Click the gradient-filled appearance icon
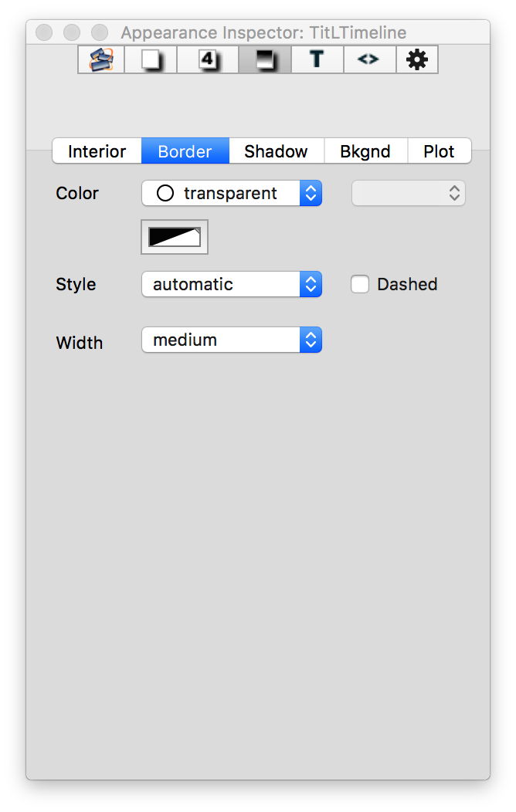516x812 pixels. tap(264, 59)
